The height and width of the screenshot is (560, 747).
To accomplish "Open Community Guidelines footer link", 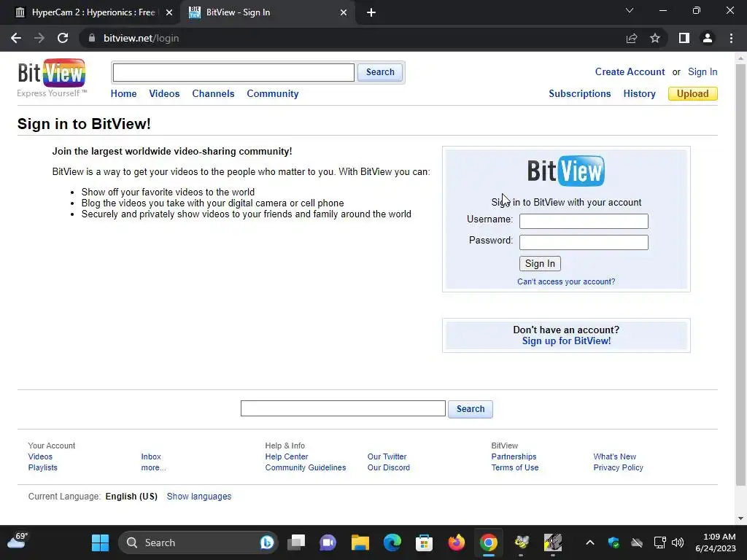I will [306, 467].
